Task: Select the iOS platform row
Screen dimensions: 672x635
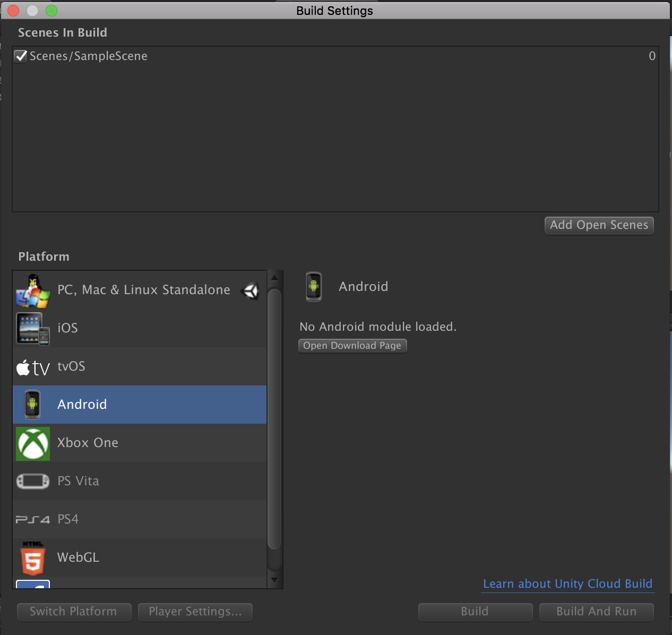Action: pyautogui.click(x=140, y=329)
